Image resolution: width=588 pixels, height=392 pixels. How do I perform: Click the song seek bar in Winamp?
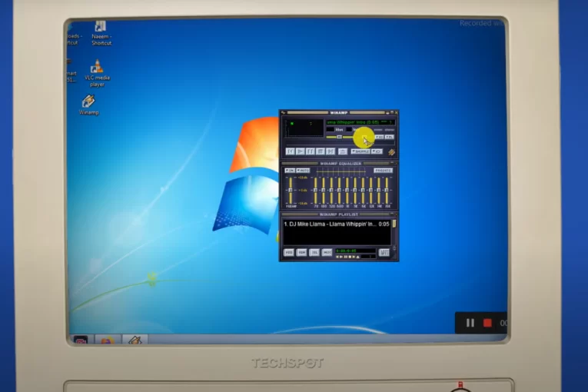coord(340,144)
